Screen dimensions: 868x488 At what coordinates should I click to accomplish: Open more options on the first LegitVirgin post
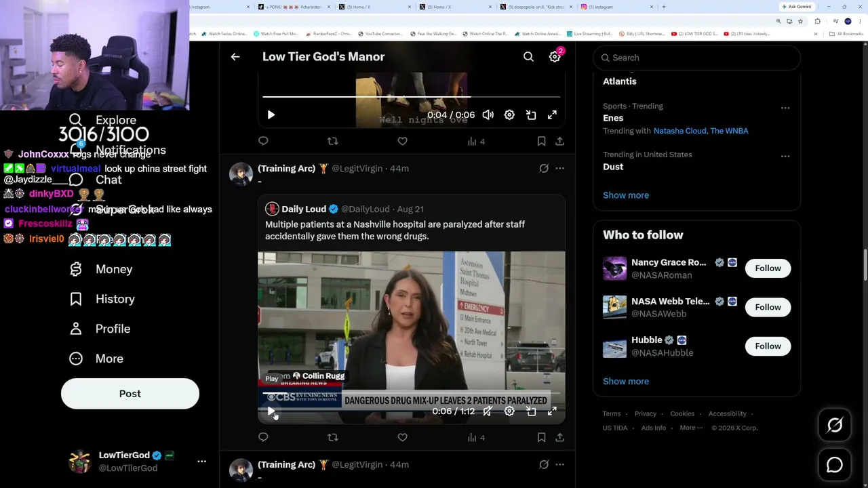coord(559,168)
